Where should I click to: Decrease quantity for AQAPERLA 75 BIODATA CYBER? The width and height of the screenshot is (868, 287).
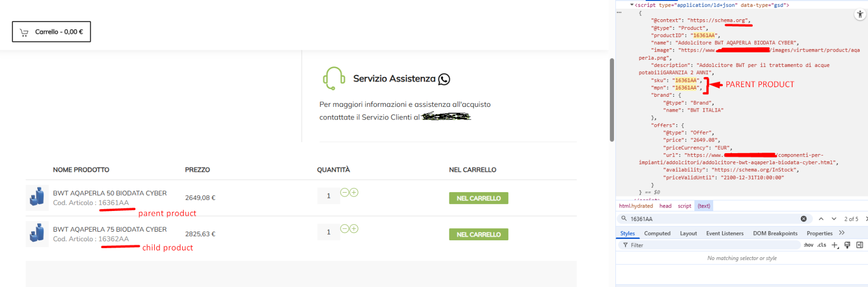[344, 229]
